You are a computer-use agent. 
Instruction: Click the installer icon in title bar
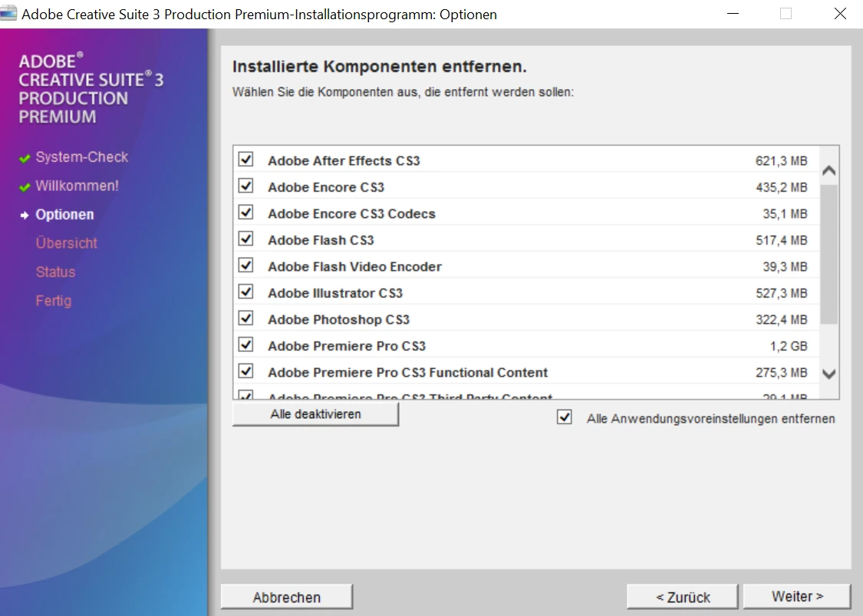tap(8, 13)
